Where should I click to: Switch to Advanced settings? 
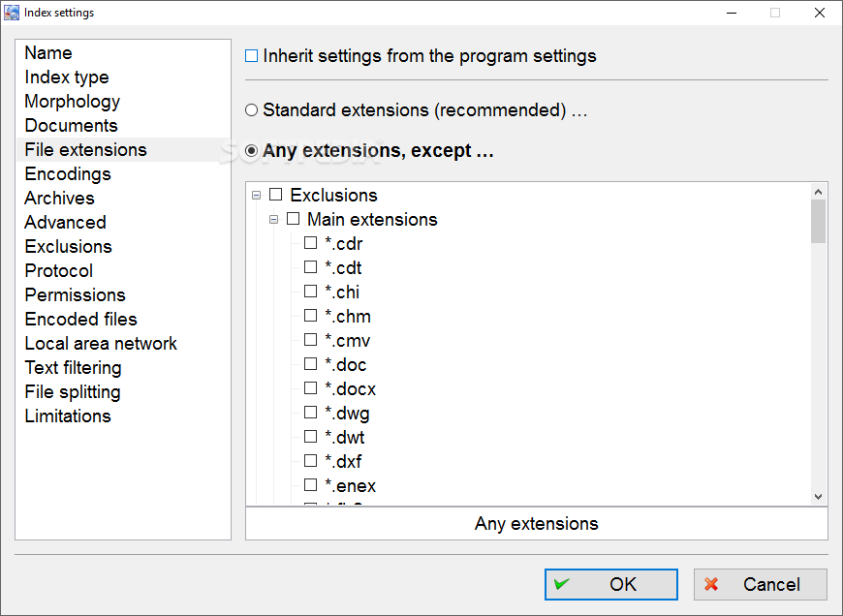pyautogui.click(x=124, y=222)
